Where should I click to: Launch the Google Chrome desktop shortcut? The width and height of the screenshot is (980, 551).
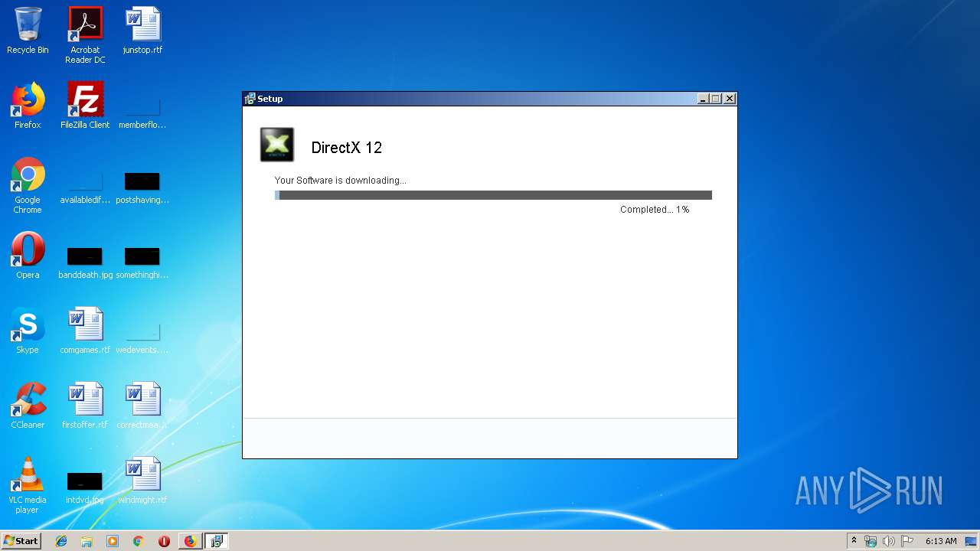pos(28,186)
